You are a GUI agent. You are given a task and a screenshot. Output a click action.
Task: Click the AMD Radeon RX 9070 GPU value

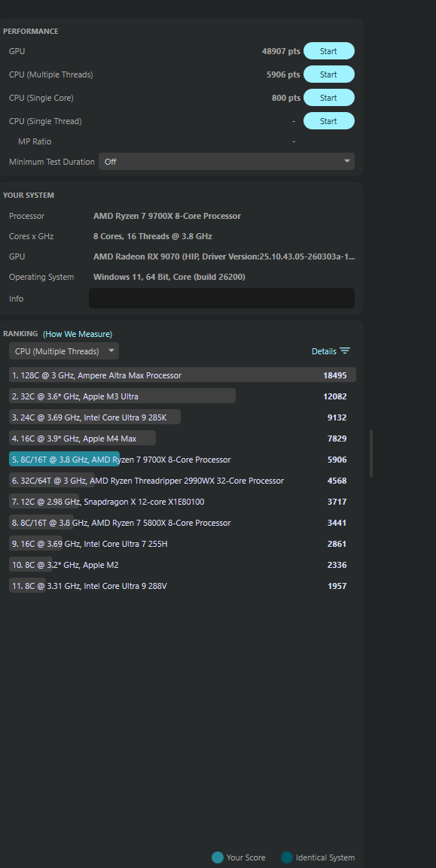coord(224,256)
